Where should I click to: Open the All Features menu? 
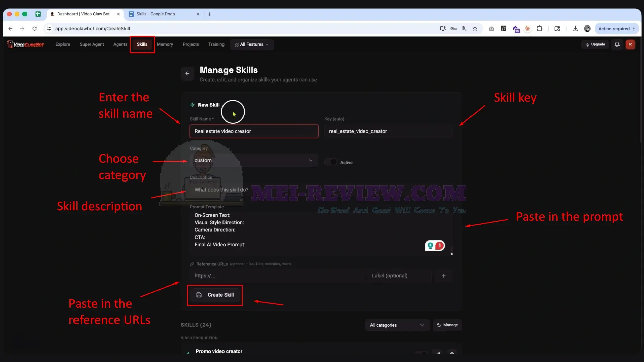pyautogui.click(x=251, y=44)
